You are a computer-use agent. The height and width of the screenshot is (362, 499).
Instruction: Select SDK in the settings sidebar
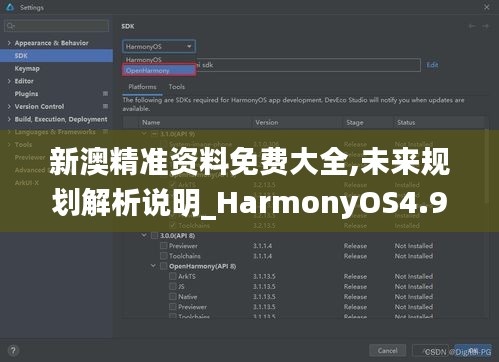click(56, 56)
